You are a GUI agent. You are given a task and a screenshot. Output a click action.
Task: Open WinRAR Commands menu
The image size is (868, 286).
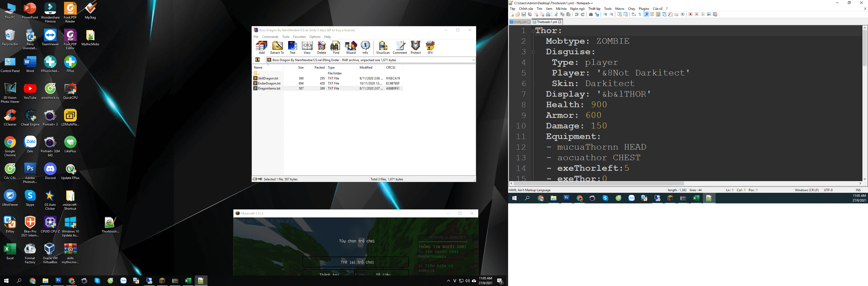(x=270, y=37)
